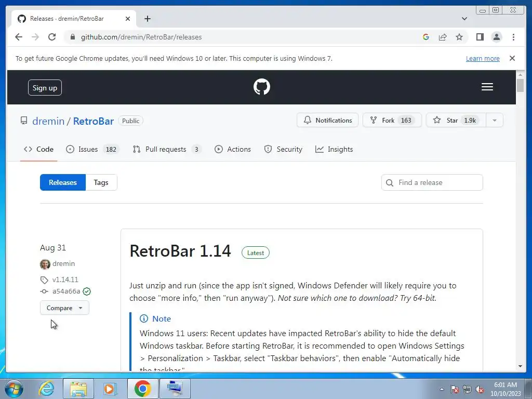
Task: Open the tab search chevron
Action: pyautogui.click(x=464, y=19)
